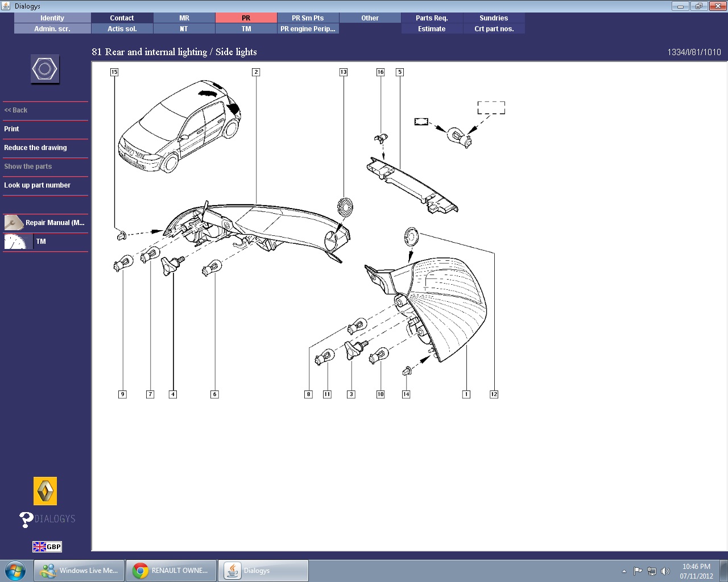Select part label 9 on diagram

(x=122, y=394)
